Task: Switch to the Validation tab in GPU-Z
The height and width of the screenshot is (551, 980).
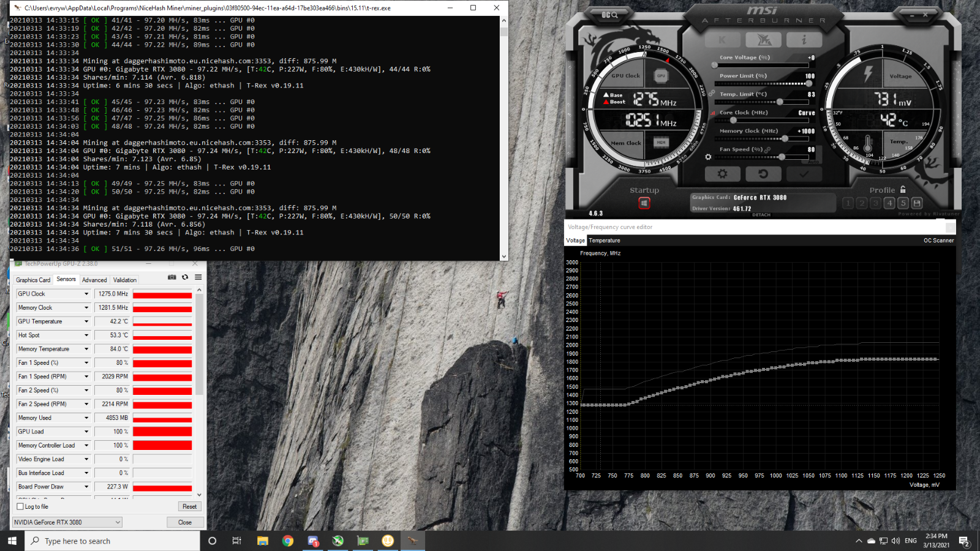Action: point(125,280)
